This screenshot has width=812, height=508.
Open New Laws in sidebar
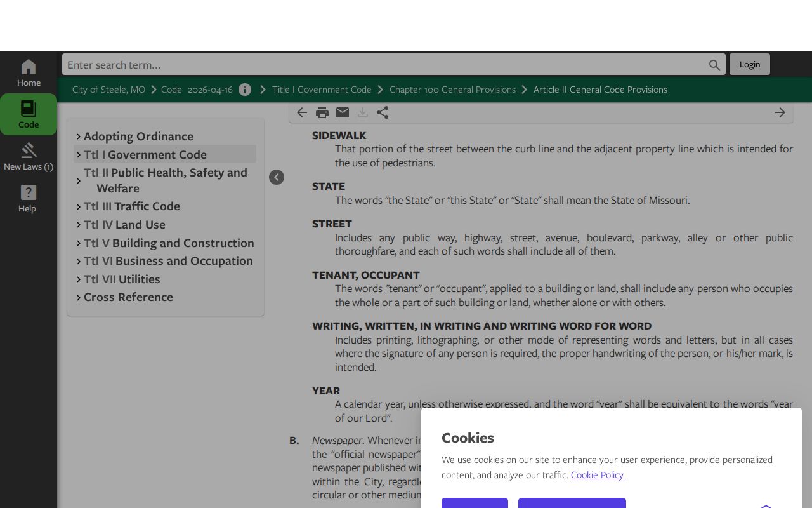pyautogui.click(x=29, y=157)
